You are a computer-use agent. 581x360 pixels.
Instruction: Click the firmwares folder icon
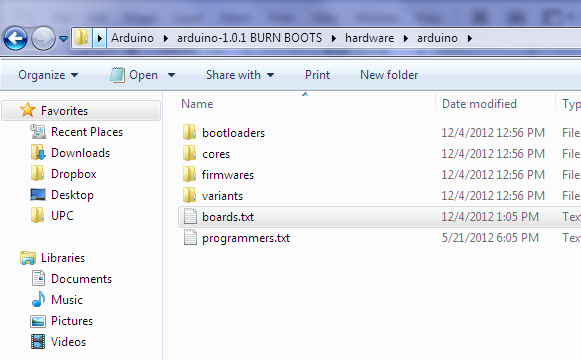(x=189, y=174)
